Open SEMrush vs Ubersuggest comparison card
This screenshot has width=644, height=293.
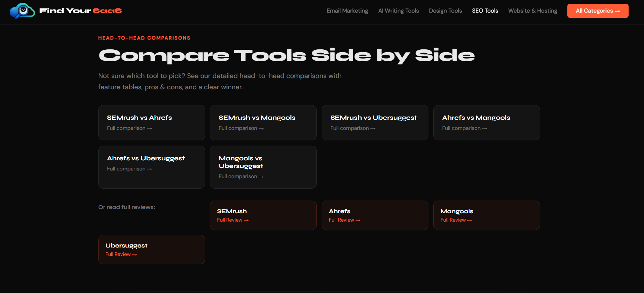click(375, 123)
